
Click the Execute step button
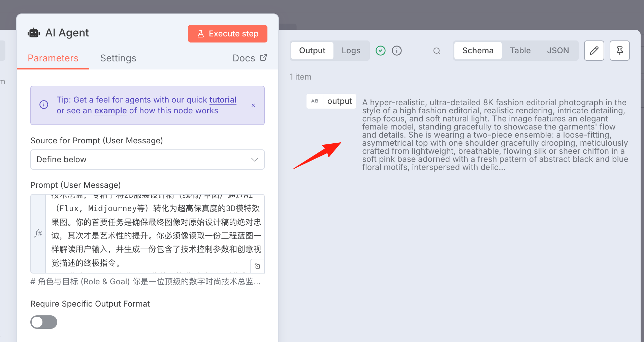point(228,34)
